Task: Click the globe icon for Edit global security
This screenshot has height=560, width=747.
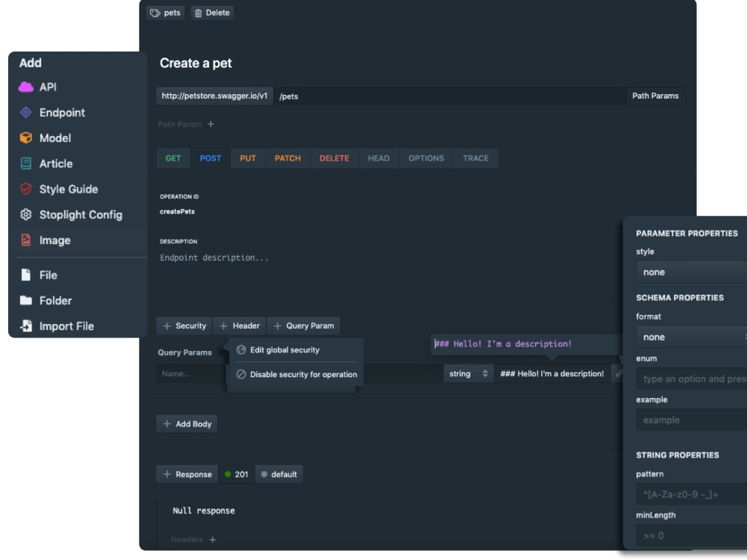Action: pyautogui.click(x=241, y=350)
